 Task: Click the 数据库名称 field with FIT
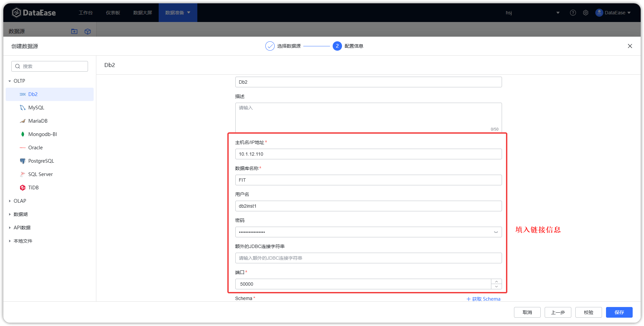click(x=368, y=180)
